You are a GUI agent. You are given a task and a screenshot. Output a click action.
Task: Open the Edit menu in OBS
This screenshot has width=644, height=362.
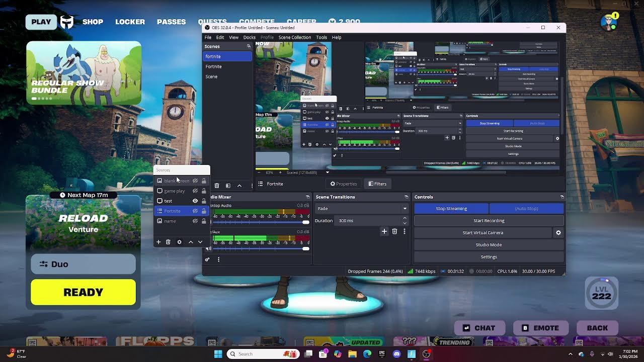220,37
